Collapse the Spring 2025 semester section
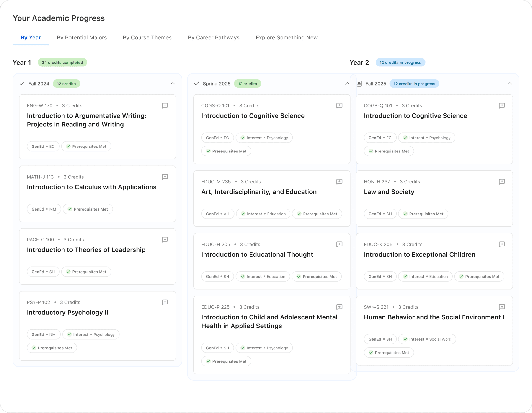The height and width of the screenshot is (413, 532). point(347,84)
